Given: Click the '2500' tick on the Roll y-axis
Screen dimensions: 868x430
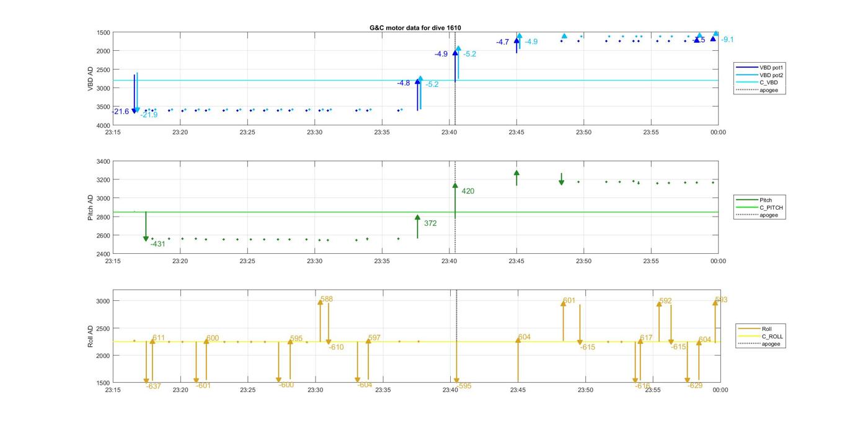Looking at the screenshot, I should (x=102, y=328).
